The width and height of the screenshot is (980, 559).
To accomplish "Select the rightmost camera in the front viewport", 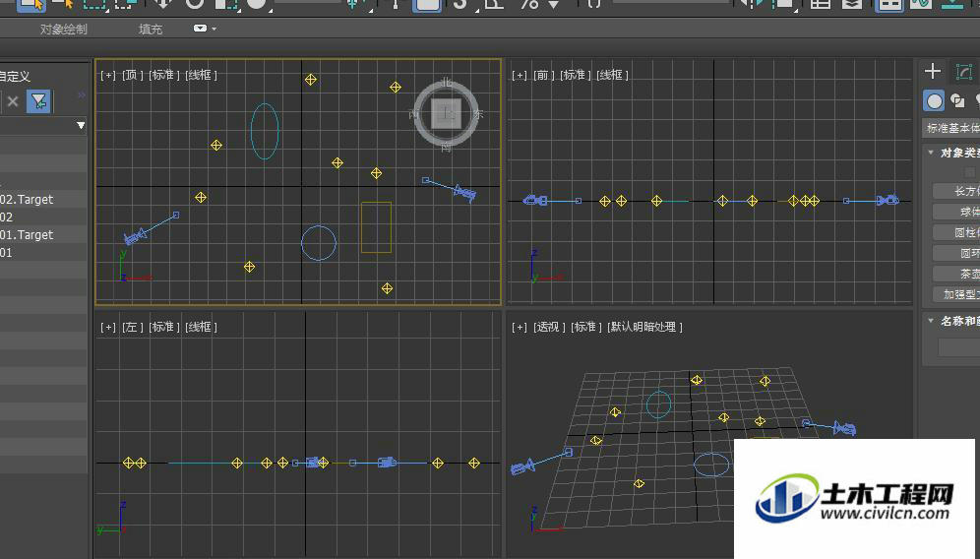I will point(888,200).
